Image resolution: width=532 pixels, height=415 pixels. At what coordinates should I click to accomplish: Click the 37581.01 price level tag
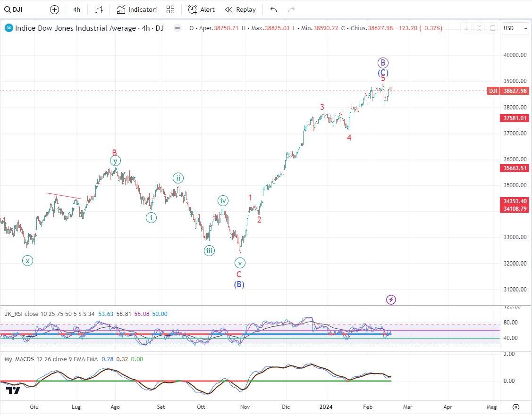515,118
